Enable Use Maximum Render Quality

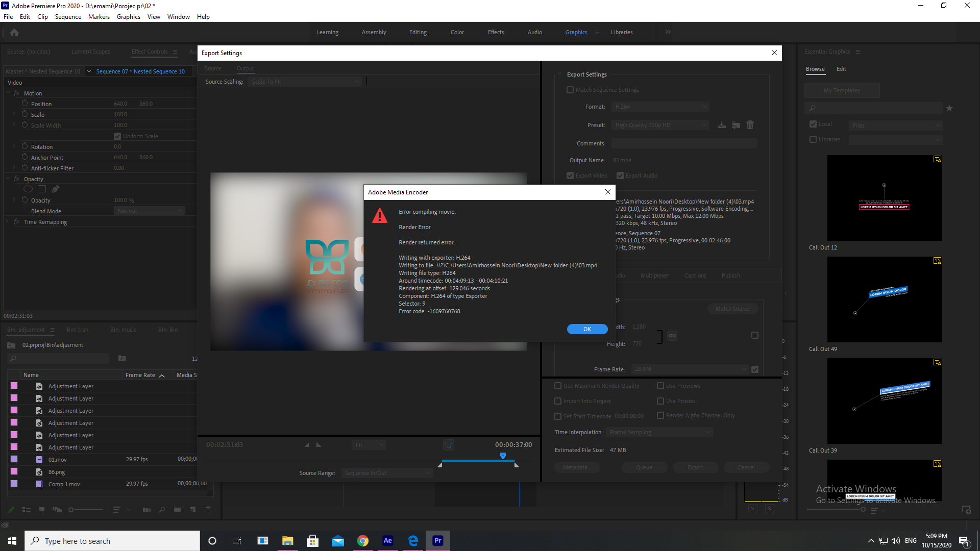click(557, 386)
